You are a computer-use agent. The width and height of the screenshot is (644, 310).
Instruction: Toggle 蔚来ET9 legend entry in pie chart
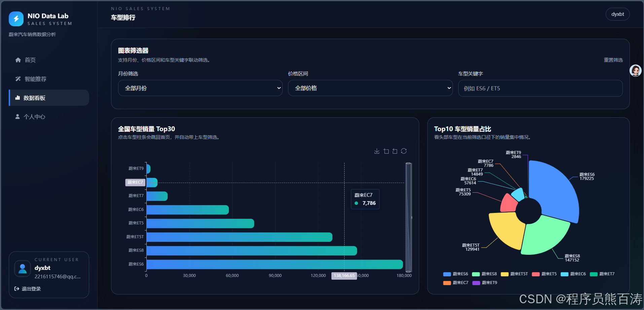point(485,283)
